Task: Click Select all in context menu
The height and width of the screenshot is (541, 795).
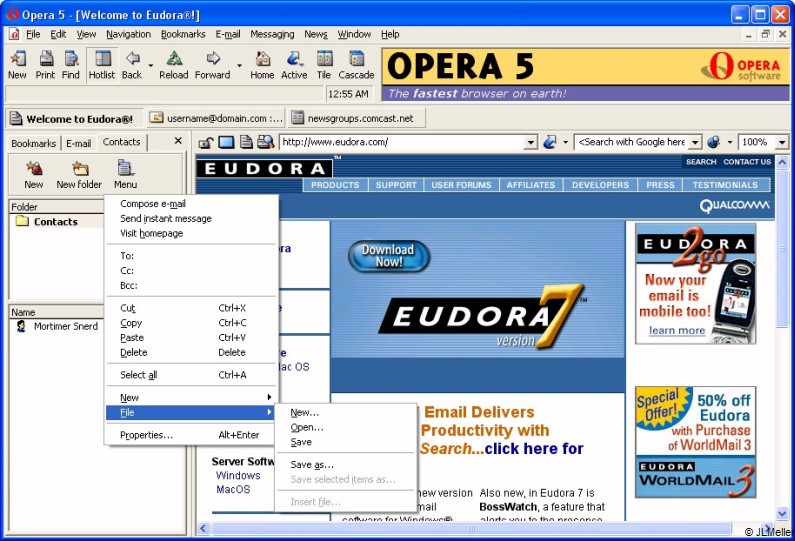Action: [191, 375]
